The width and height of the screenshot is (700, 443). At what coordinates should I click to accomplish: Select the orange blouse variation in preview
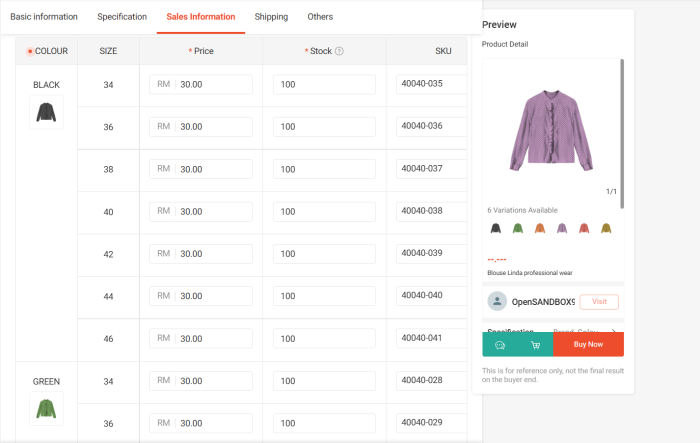pyautogui.click(x=540, y=229)
